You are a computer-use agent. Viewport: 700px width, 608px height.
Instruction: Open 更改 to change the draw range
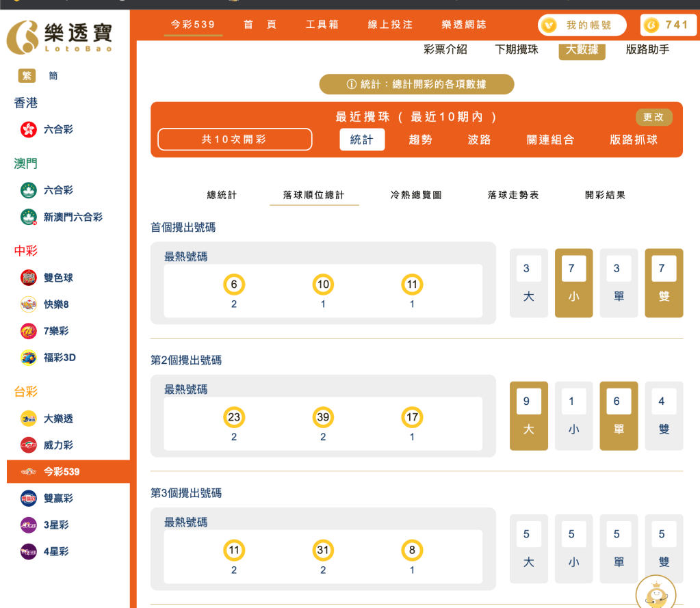pos(653,117)
